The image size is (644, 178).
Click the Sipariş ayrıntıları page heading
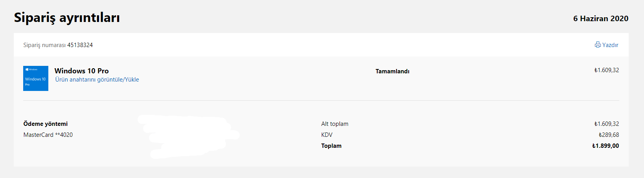click(x=67, y=18)
